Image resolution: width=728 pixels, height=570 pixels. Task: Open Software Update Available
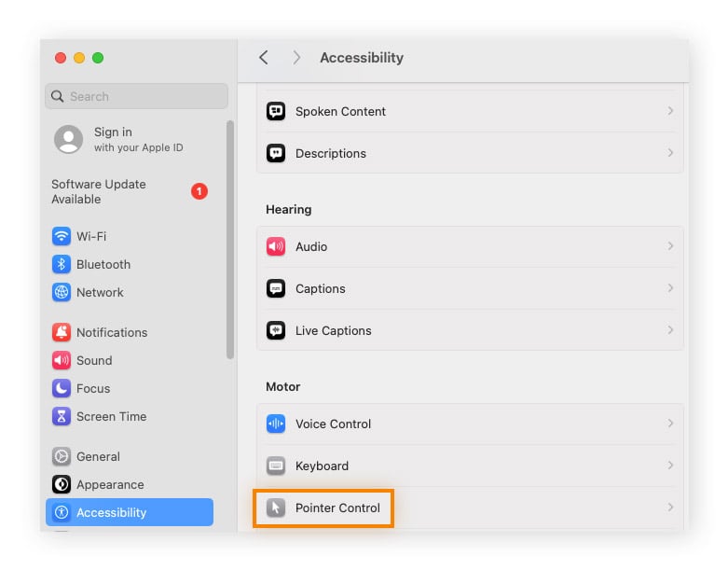point(130,191)
